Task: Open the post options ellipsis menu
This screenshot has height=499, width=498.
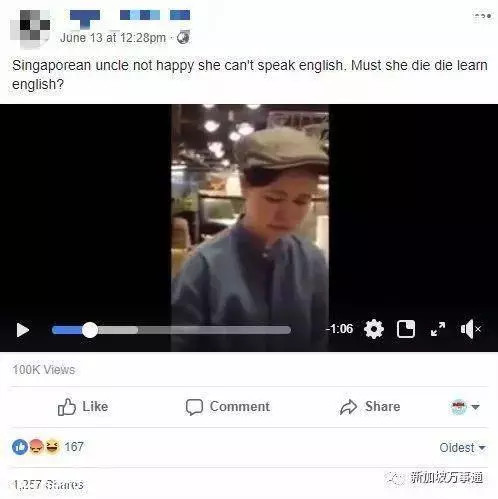Action: pos(482,16)
